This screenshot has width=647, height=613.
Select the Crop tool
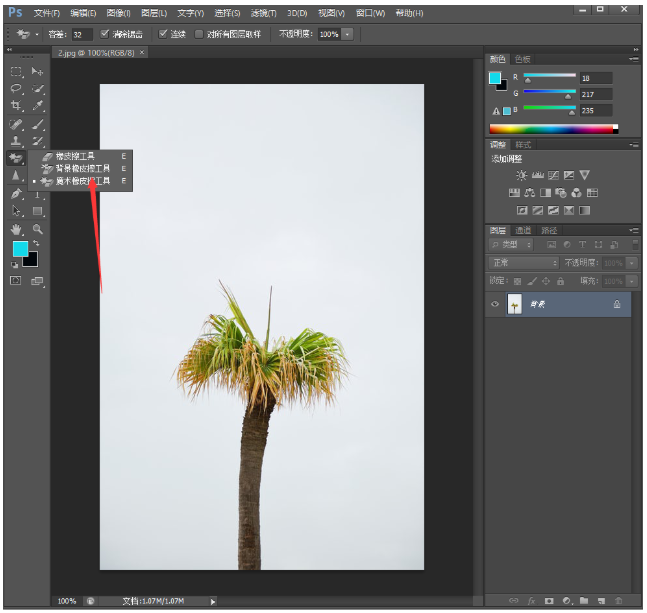(x=16, y=106)
